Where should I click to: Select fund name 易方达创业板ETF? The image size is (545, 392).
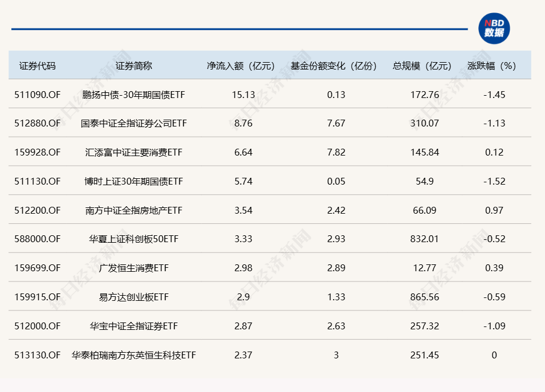click(x=134, y=297)
